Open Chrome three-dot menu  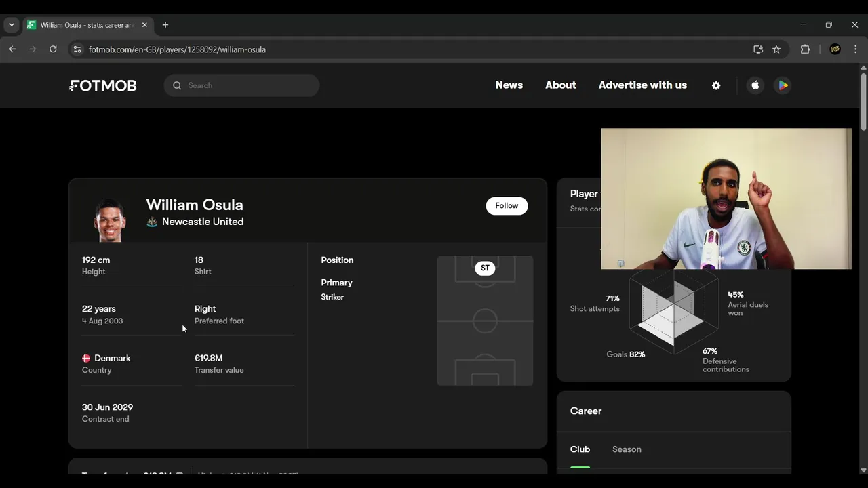[x=855, y=49]
